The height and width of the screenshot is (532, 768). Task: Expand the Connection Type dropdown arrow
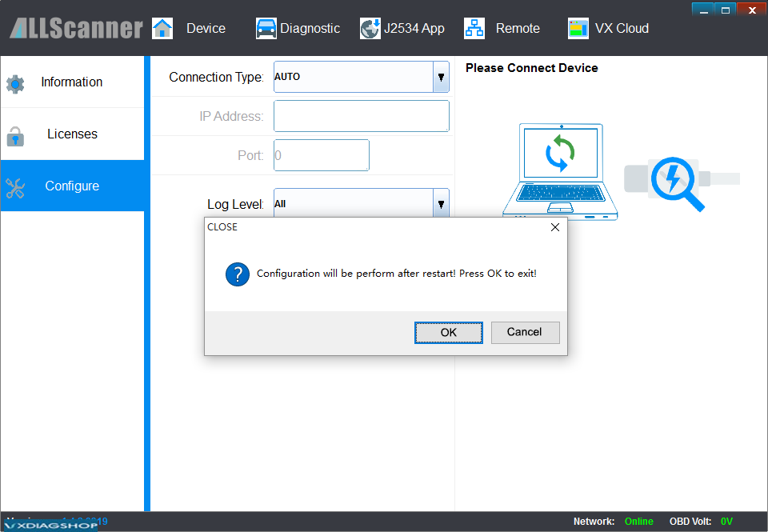point(441,77)
